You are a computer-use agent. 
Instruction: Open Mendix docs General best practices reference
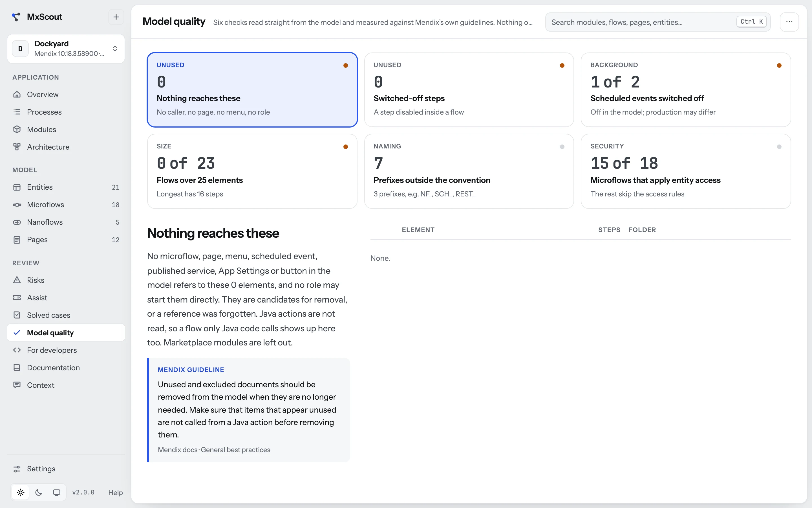pos(214,450)
